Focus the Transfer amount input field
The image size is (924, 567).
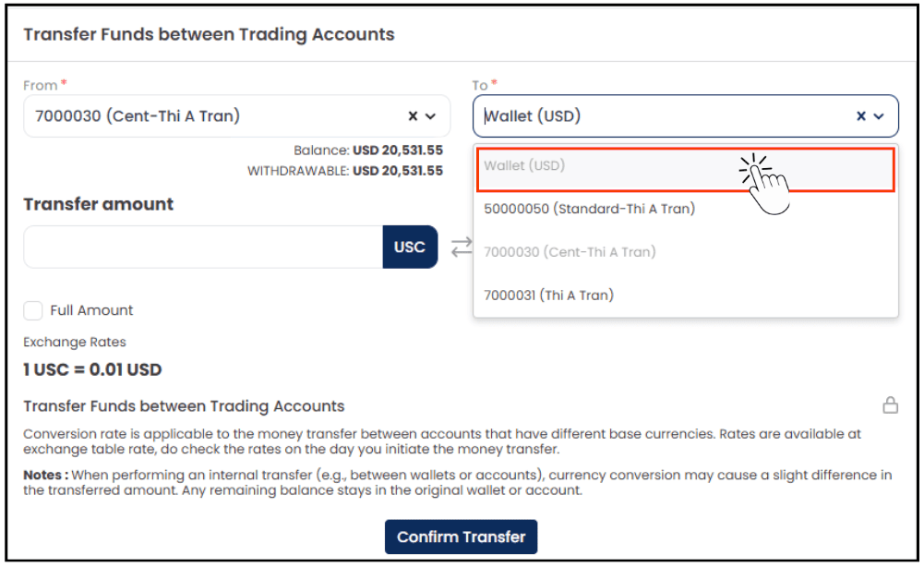pyautogui.click(x=203, y=247)
